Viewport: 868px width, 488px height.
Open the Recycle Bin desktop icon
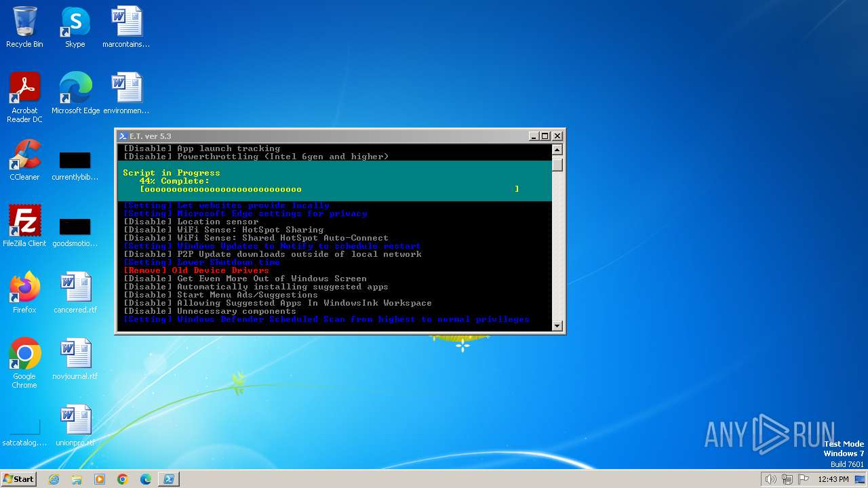coord(24,27)
